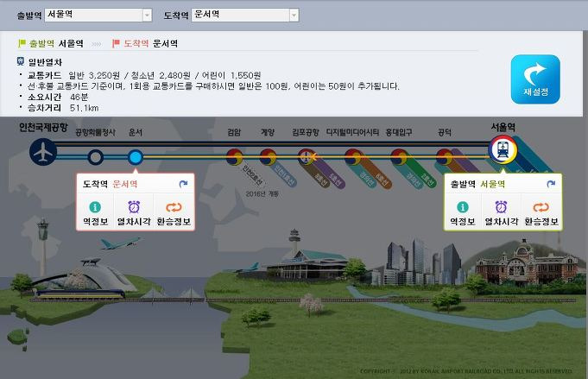Open the 출발역 departure station dropdown
This screenshot has height=379, width=588.
tap(98, 15)
